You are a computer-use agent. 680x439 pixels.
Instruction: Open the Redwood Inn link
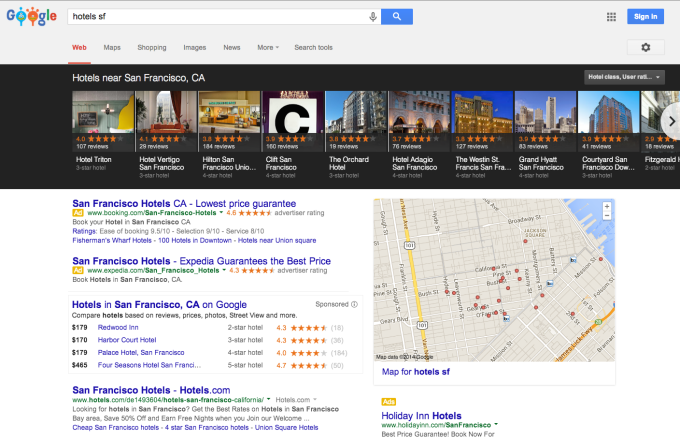(118, 328)
